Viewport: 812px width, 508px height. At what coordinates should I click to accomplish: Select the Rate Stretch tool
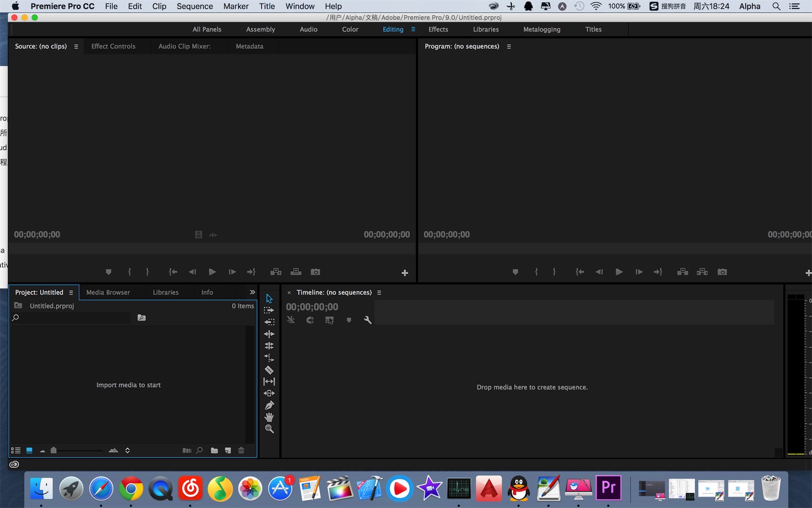click(269, 358)
